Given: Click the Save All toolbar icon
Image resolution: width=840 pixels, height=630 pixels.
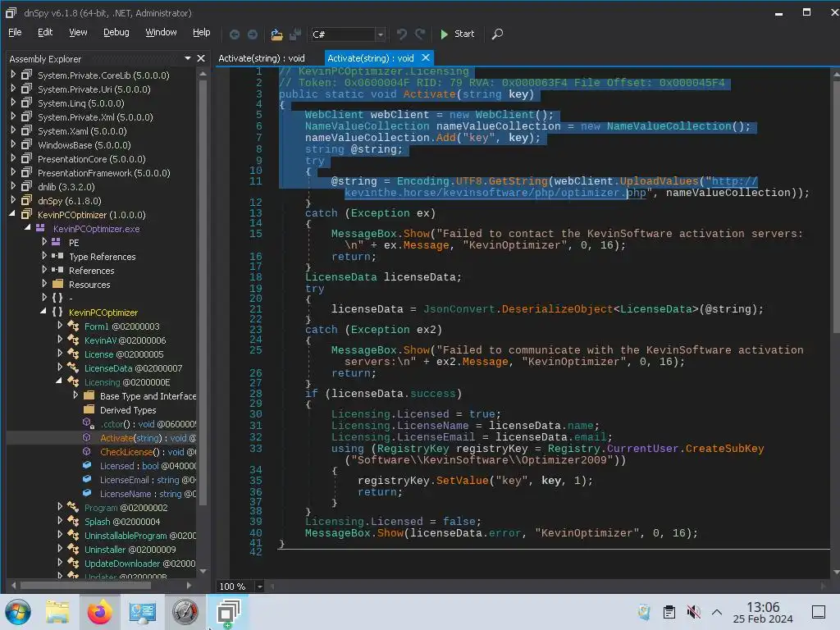Looking at the screenshot, I should 295,34.
